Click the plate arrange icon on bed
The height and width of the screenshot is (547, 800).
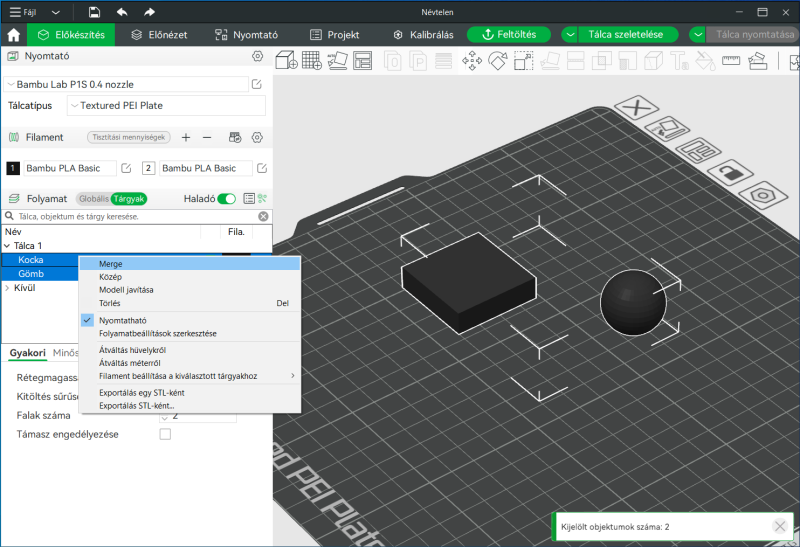coord(698,151)
